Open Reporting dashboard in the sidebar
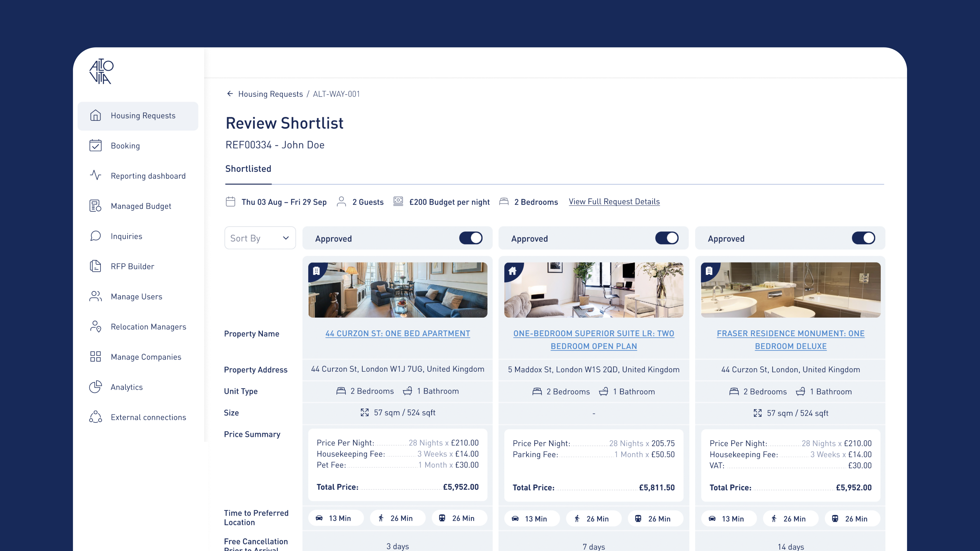The width and height of the screenshot is (980, 551). [138, 176]
